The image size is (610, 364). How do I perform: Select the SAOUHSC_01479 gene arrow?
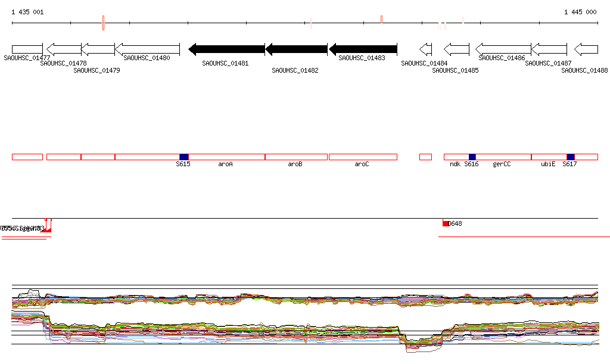pos(98,49)
